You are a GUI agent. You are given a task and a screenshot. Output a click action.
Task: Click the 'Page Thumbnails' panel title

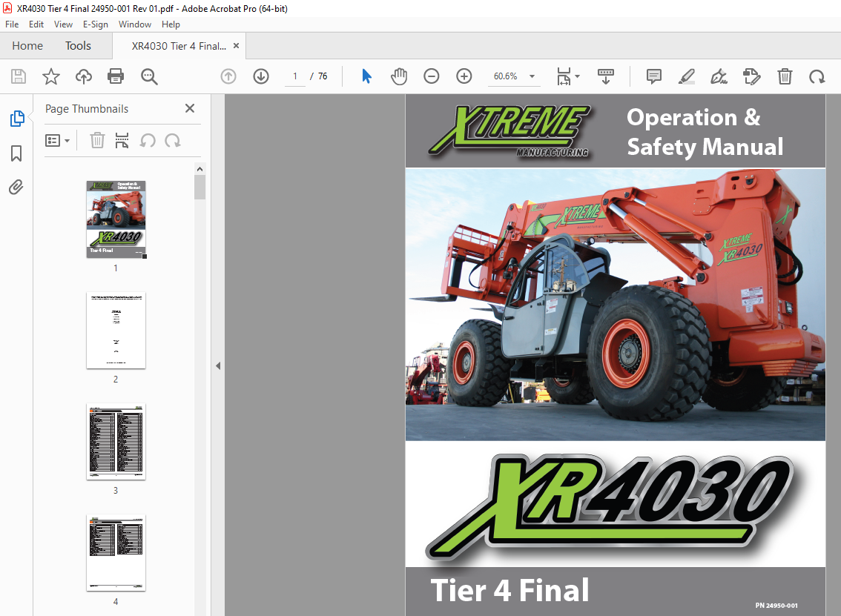[87, 109]
